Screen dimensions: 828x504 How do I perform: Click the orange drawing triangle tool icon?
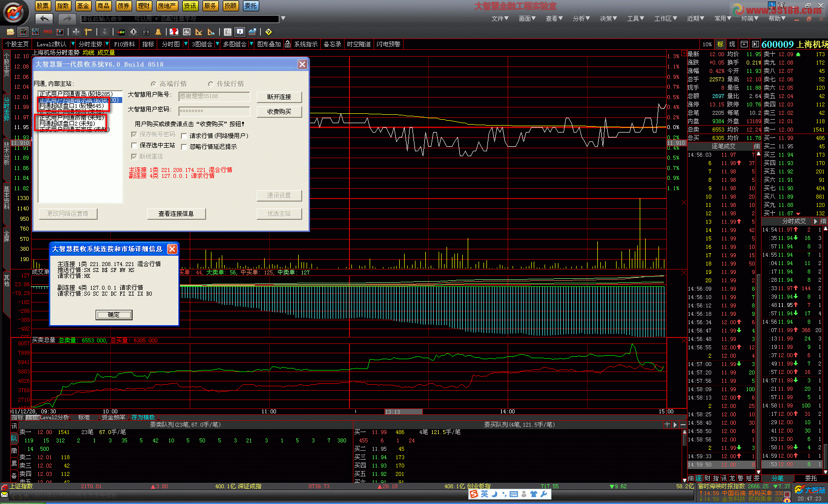pyautogui.click(x=199, y=32)
